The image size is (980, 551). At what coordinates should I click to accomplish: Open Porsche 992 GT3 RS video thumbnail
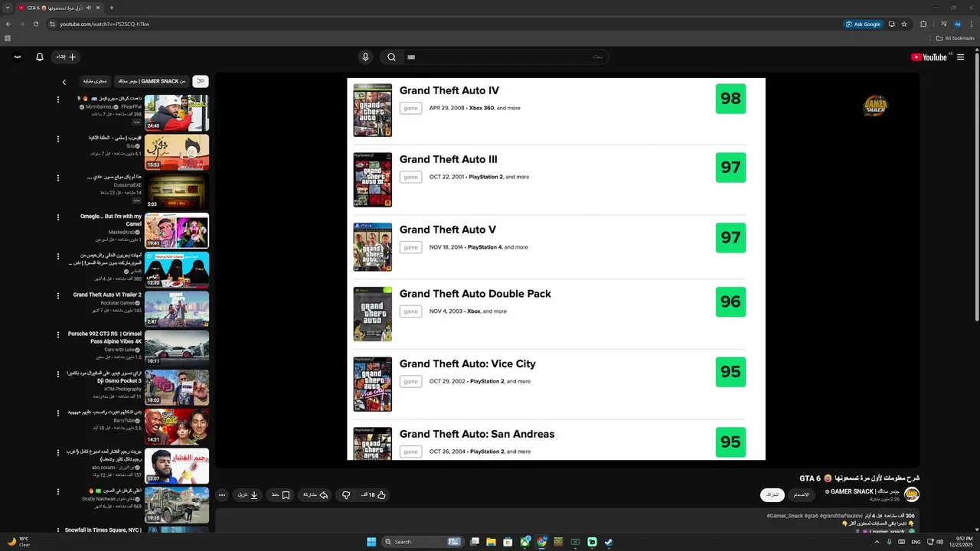click(x=177, y=347)
